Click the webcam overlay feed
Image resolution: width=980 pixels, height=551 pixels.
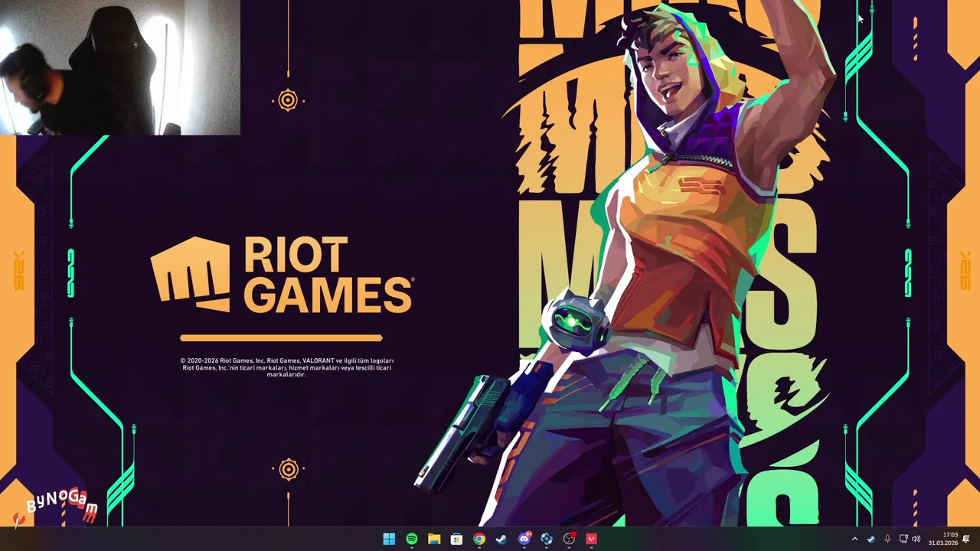click(x=120, y=67)
